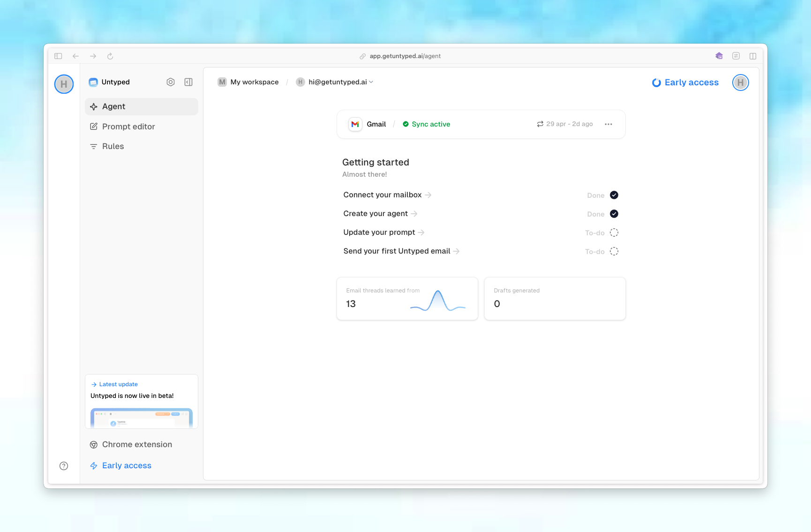Click the Done checkmark for Connect your mailbox
This screenshot has width=811, height=532.
pyautogui.click(x=614, y=195)
